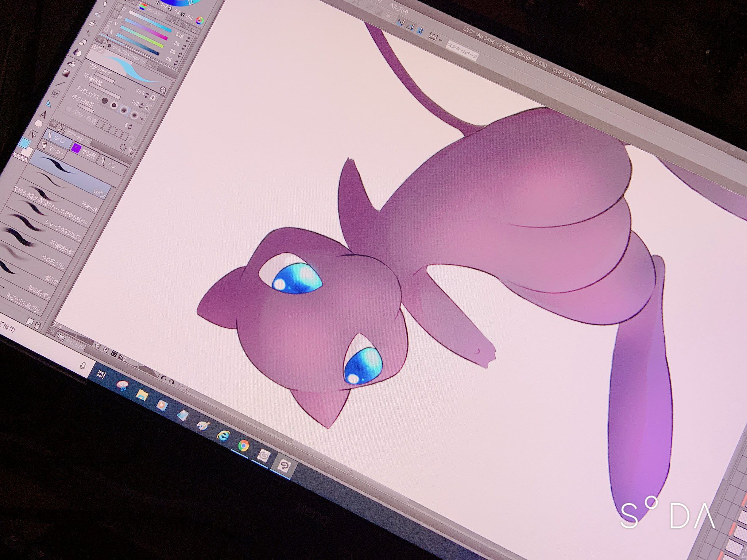Image resolution: width=747 pixels, height=560 pixels.
Task: Select the Fill bucket tool
Action: coord(72,63)
